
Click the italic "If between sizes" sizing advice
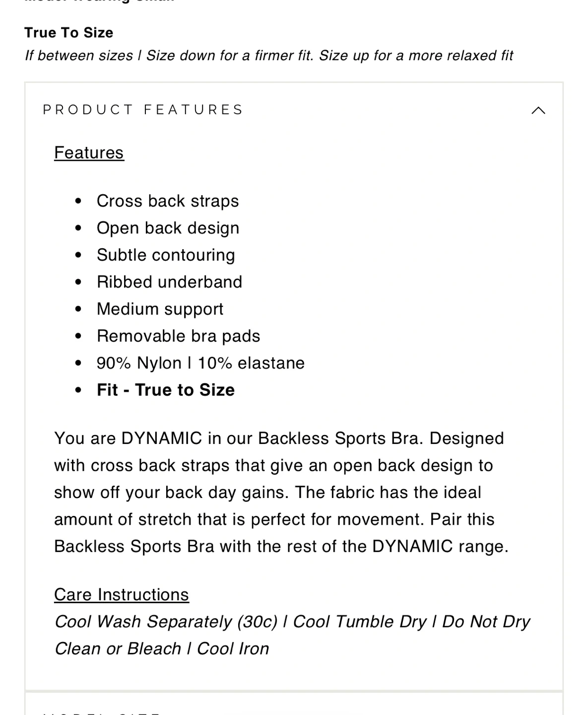point(269,56)
